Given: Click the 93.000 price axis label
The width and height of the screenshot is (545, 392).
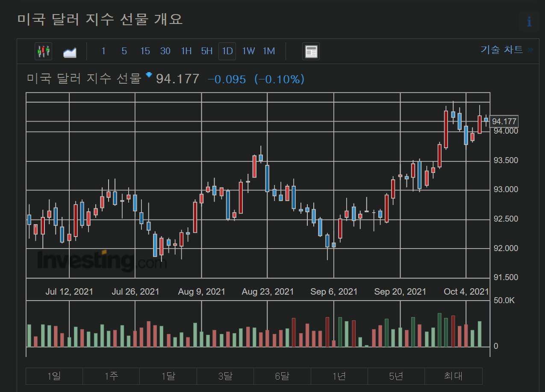Looking at the screenshot, I should (x=506, y=190).
